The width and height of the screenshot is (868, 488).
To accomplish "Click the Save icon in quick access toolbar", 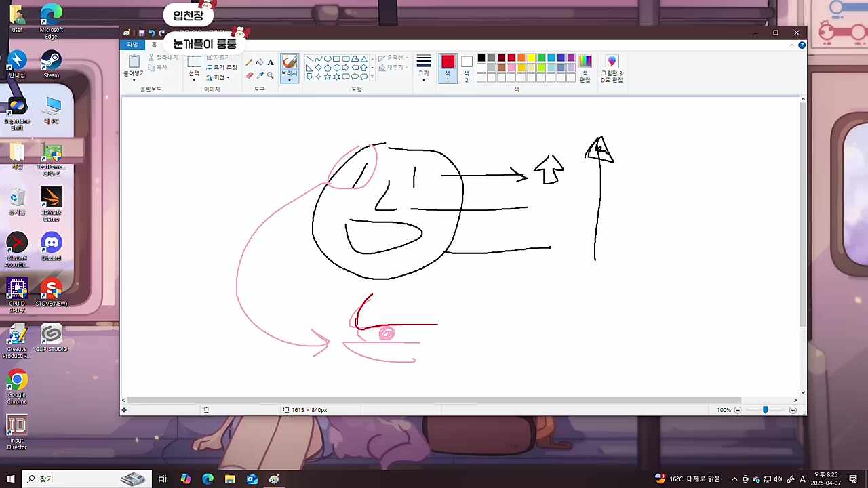I will 142,33.
